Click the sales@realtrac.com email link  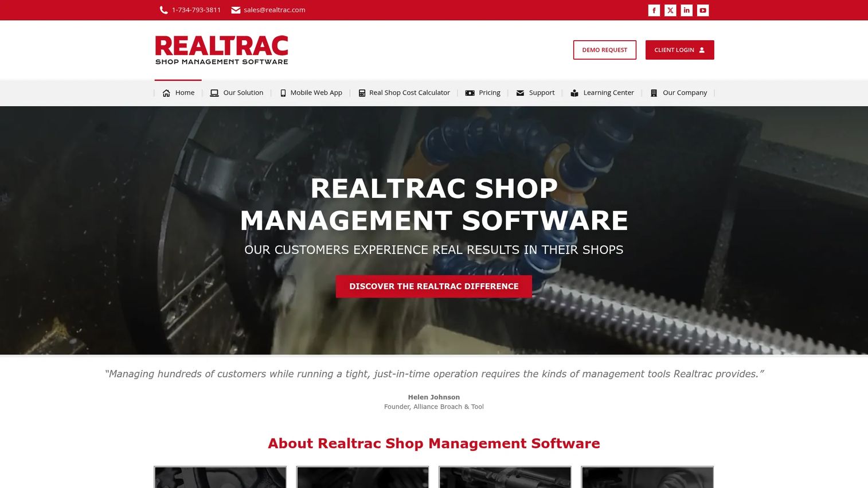click(274, 10)
